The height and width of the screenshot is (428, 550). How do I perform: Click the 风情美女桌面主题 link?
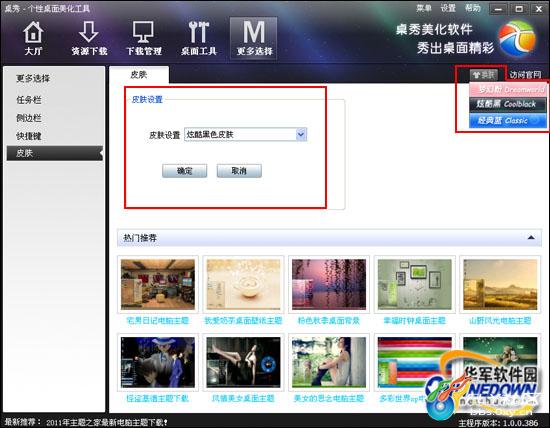tap(243, 398)
